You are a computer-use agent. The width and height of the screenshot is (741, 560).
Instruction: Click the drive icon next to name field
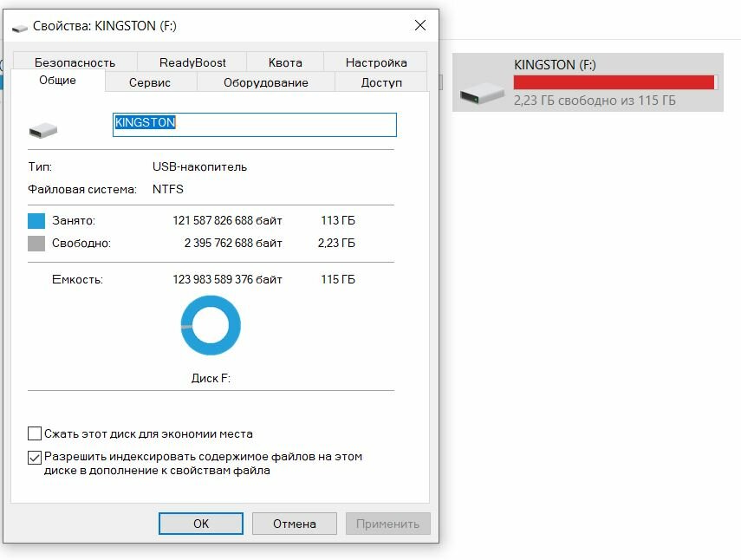(x=43, y=130)
